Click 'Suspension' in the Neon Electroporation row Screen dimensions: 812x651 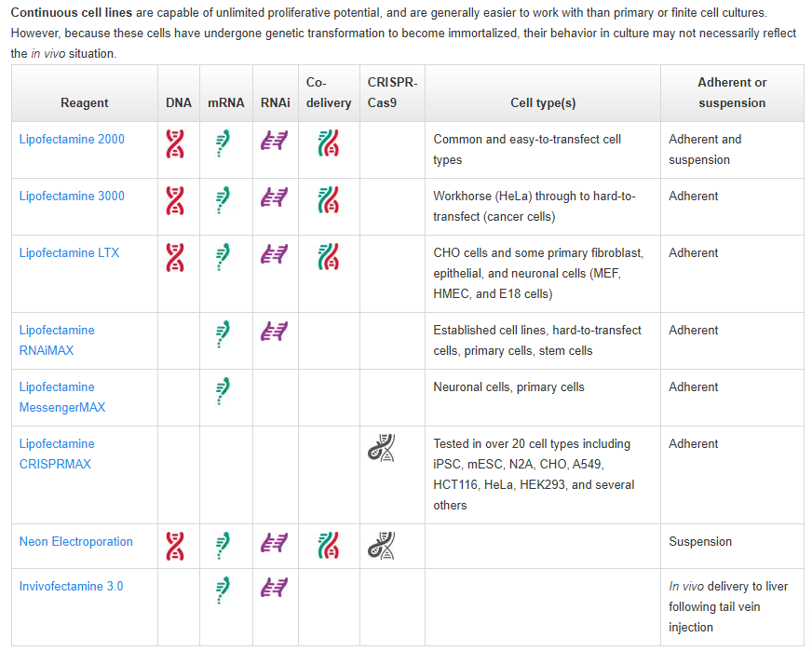[700, 542]
